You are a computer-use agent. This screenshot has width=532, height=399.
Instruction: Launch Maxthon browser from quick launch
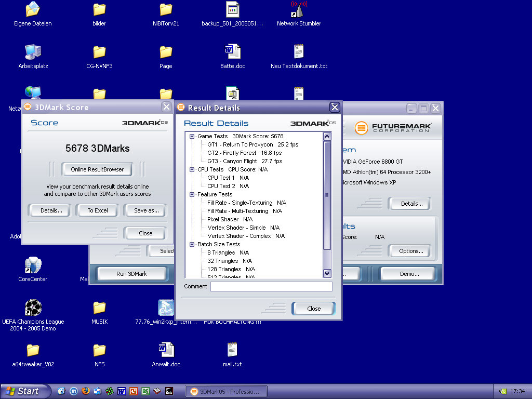[x=74, y=391]
